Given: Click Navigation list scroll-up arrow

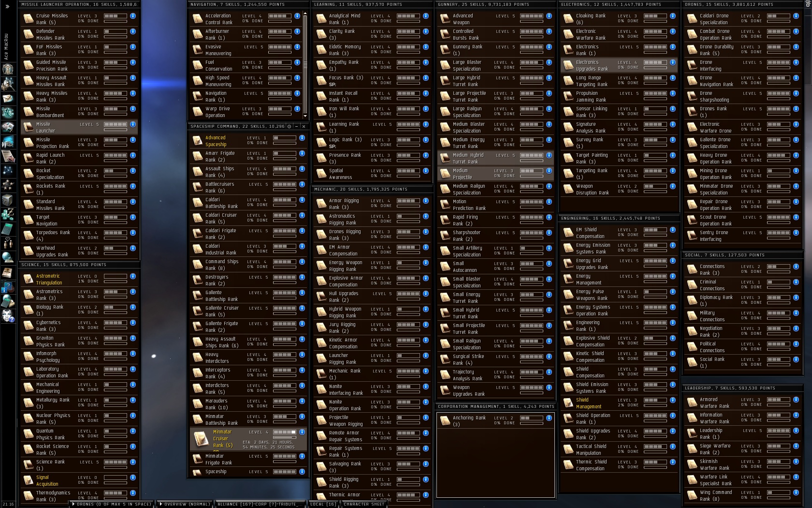Looking at the screenshot, I should pyautogui.click(x=305, y=13).
